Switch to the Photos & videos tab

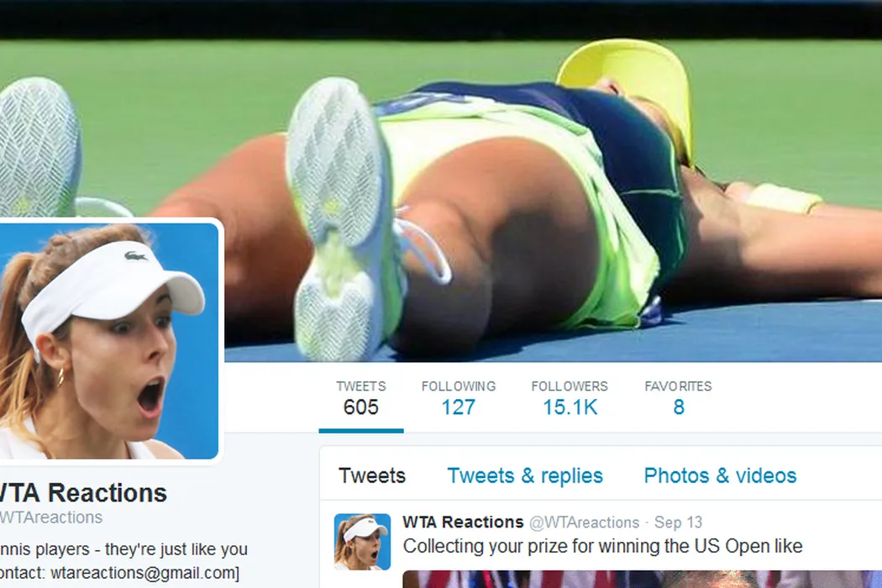(720, 475)
